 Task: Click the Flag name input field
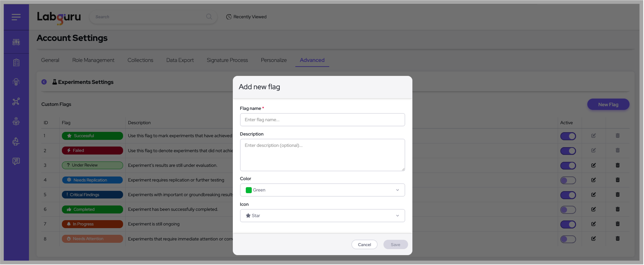tap(322, 120)
